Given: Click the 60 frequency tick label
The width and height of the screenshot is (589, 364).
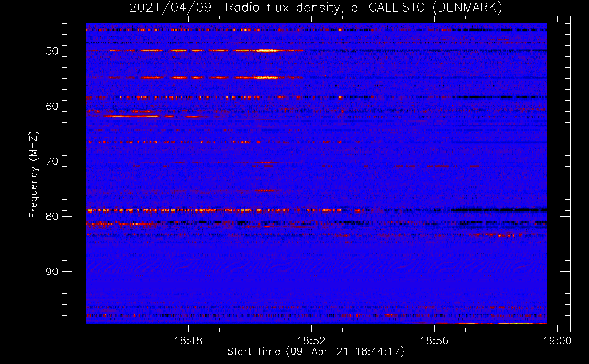Looking at the screenshot, I should point(52,106).
